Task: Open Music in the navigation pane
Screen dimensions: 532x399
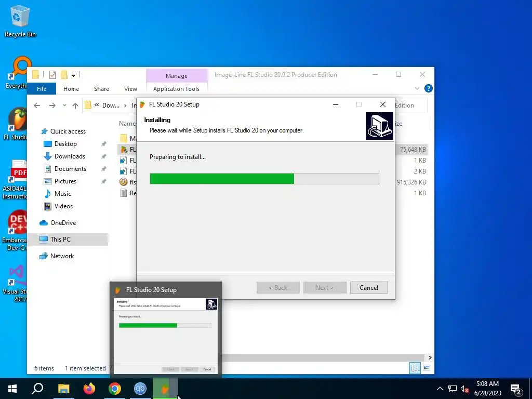Action: tap(63, 194)
